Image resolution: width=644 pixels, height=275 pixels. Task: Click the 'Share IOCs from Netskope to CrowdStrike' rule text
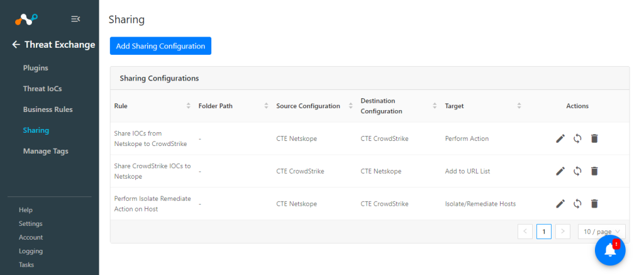coord(150,138)
